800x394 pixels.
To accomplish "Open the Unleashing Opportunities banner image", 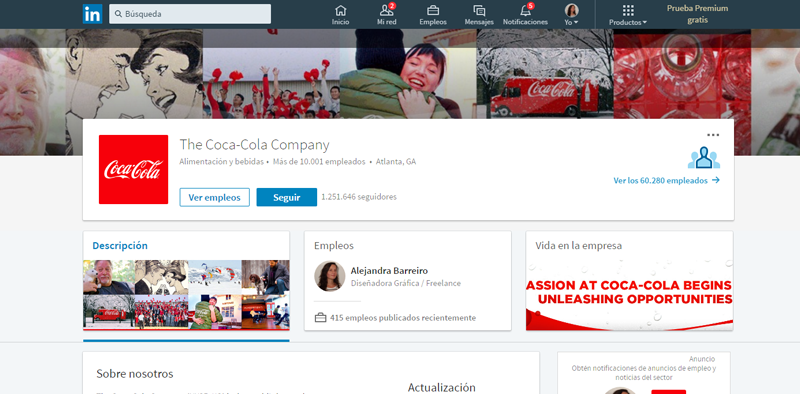I will pos(630,295).
